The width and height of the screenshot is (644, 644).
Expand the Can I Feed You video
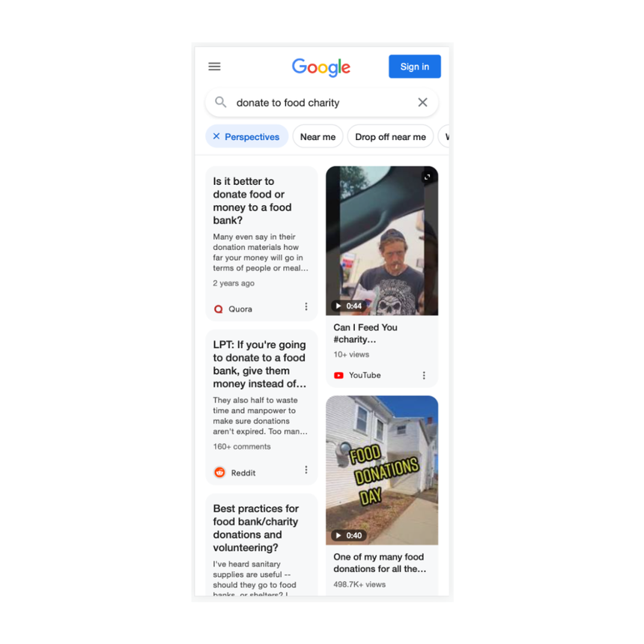tap(427, 177)
